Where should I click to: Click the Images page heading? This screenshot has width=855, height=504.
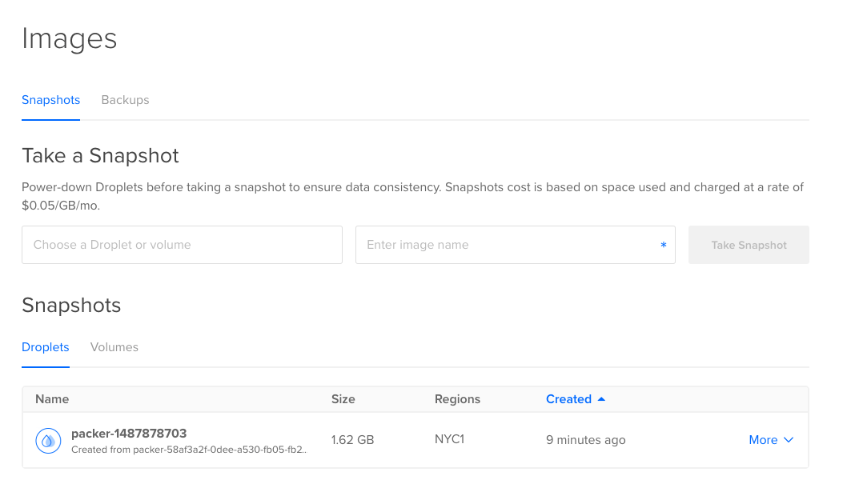pyautogui.click(x=69, y=38)
